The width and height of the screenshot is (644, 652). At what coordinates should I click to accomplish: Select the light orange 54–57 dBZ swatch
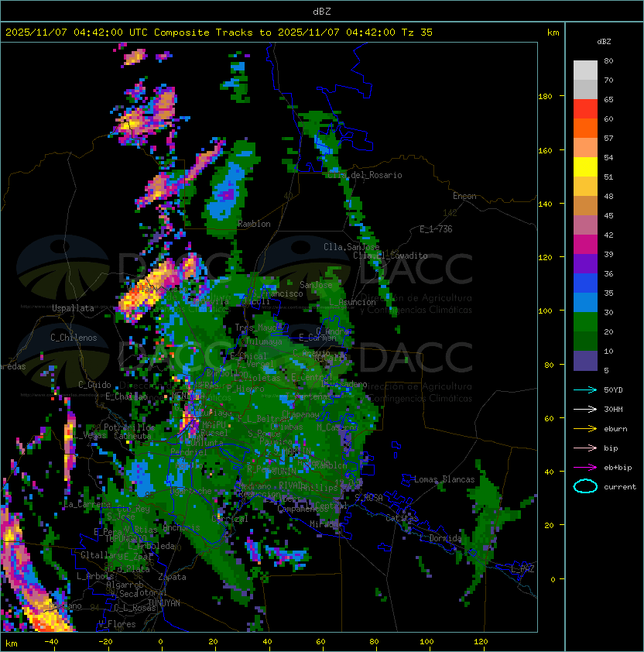pyautogui.click(x=585, y=148)
